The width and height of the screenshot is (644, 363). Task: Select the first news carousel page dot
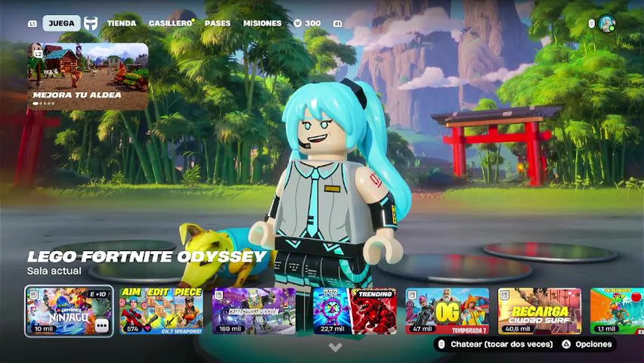click(35, 104)
